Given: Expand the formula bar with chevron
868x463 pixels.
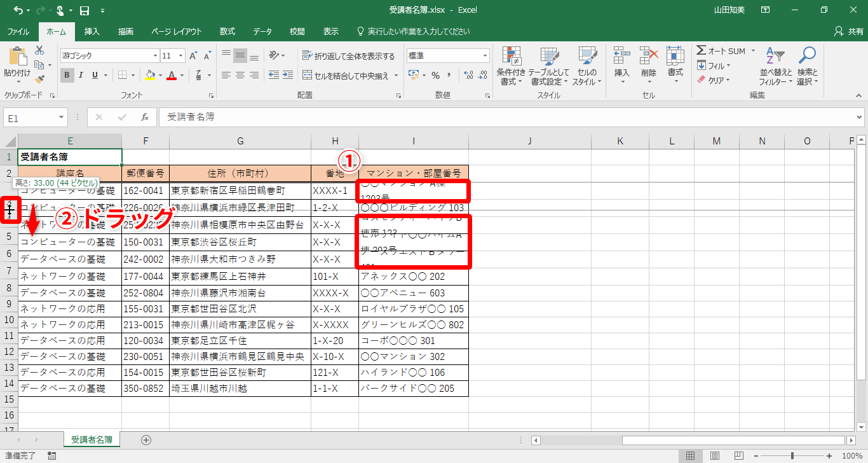Looking at the screenshot, I should click(x=860, y=118).
